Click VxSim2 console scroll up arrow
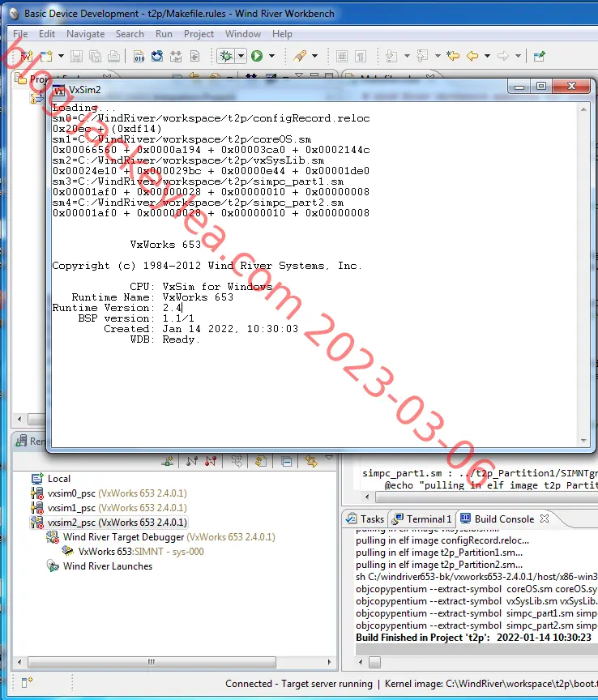 583,109
